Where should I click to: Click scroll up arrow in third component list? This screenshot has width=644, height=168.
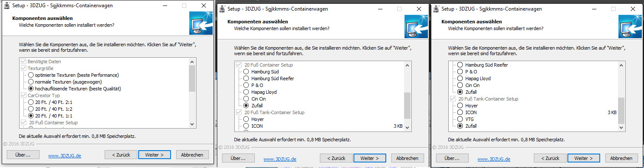pyautogui.click(x=622, y=65)
